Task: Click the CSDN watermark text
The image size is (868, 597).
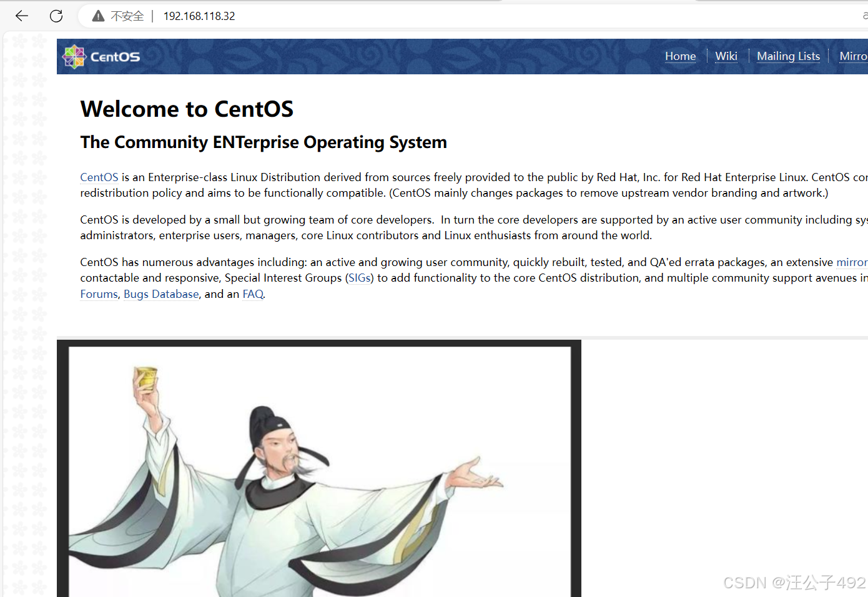Action: coord(793,582)
